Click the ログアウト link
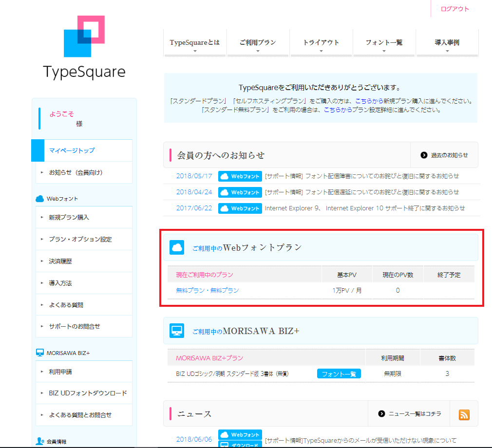The image size is (492, 448). (454, 9)
